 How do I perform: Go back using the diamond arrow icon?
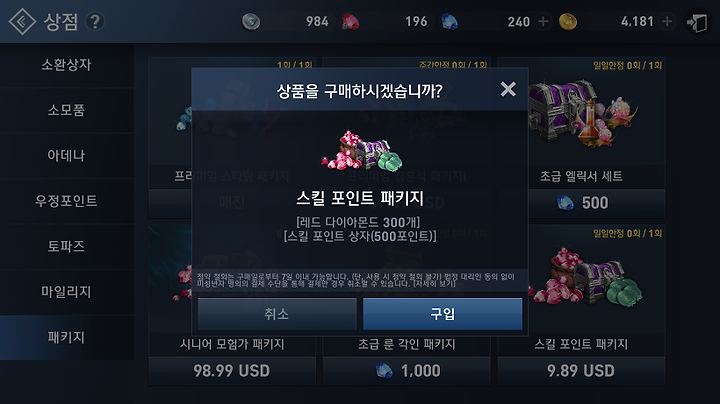click(22, 22)
